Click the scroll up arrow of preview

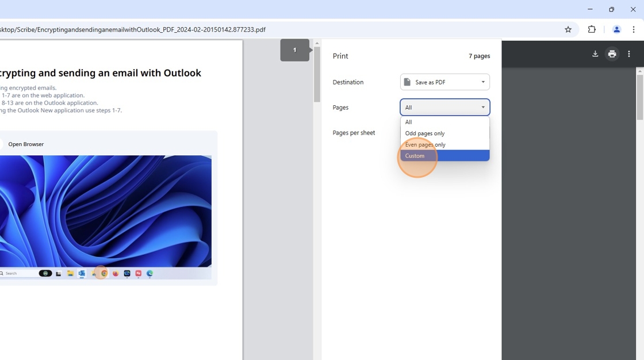pyautogui.click(x=317, y=43)
